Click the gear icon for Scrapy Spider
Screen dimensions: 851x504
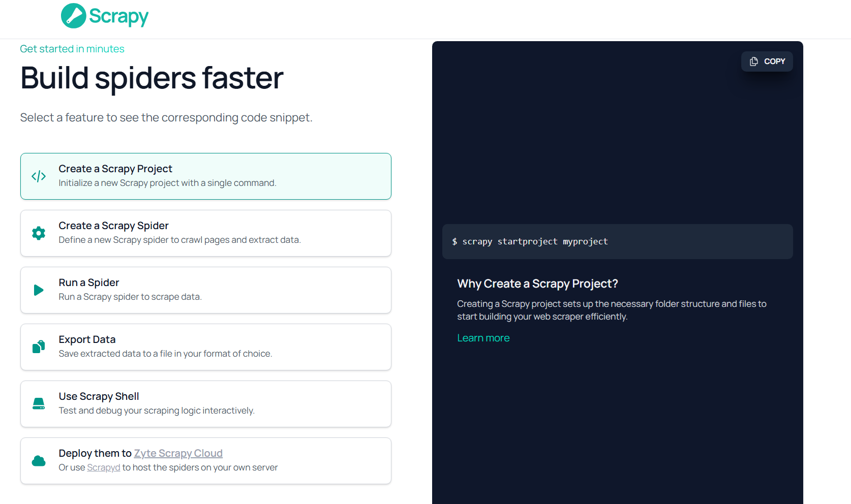pyautogui.click(x=39, y=233)
